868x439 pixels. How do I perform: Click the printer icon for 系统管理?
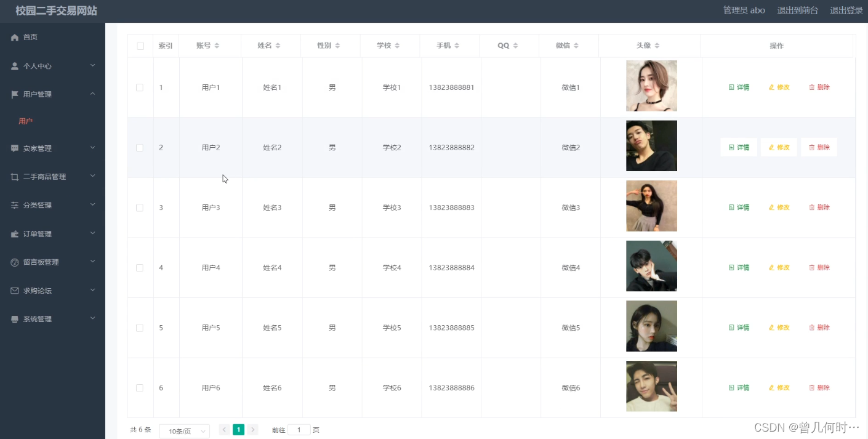(x=15, y=319)
